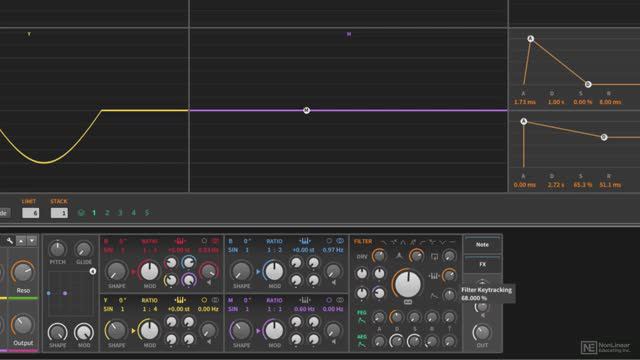The width and height of the screenshot is (640, 360).
Task: Toggle the DRV filter drive label
Action: pyautogui.click(x=362, y=257)
